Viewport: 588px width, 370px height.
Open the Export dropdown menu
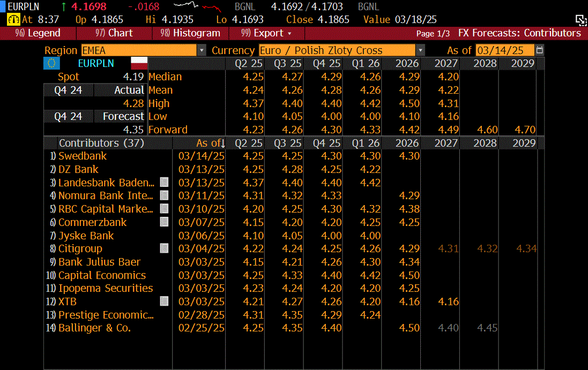point(266,33)
